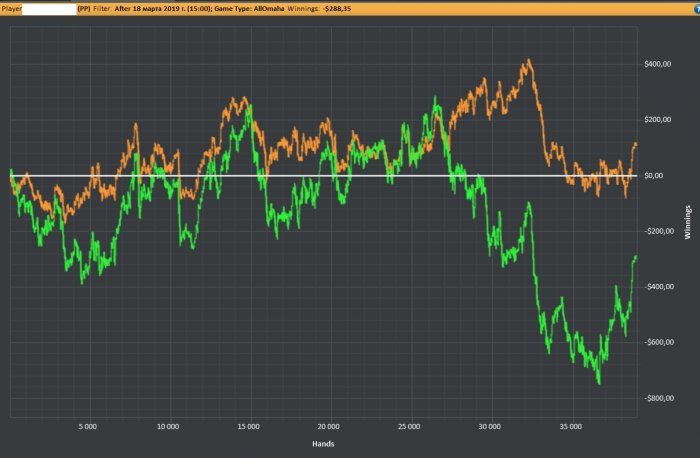Select the whited-out player name field
700x458 pixels.
(x=49, y=9)
